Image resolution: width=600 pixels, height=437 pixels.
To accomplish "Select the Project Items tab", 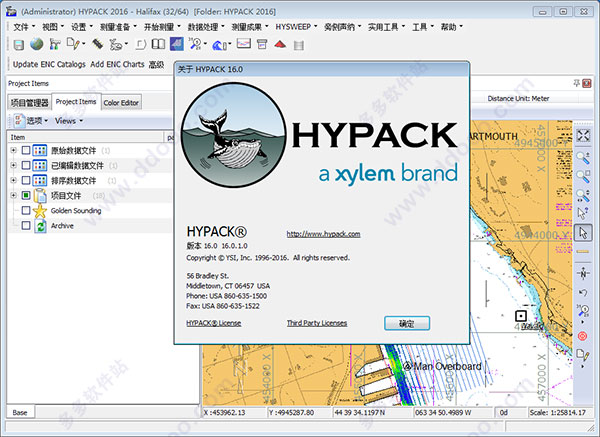I will pos(76,101).
